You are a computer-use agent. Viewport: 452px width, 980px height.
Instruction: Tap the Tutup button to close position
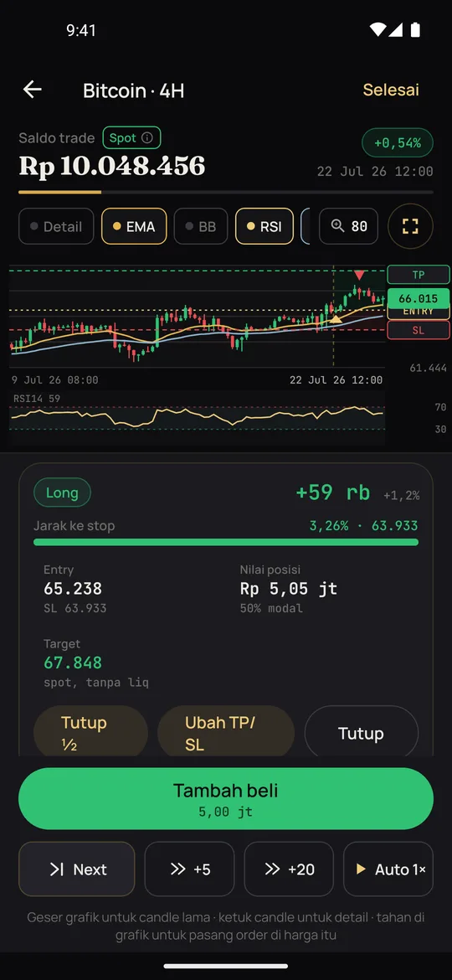361,733
